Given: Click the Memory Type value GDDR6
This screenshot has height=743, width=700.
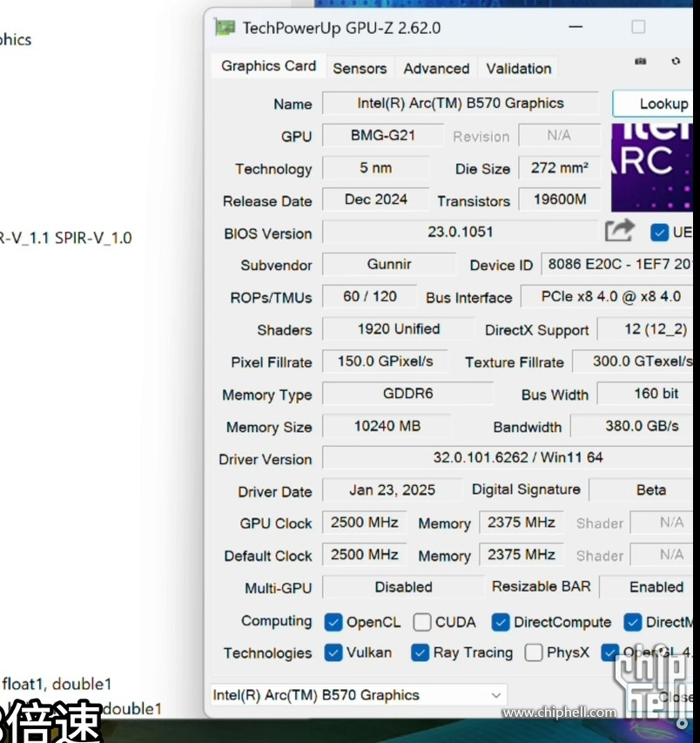Looking at the screenshot, I should [x=407, y=394].
